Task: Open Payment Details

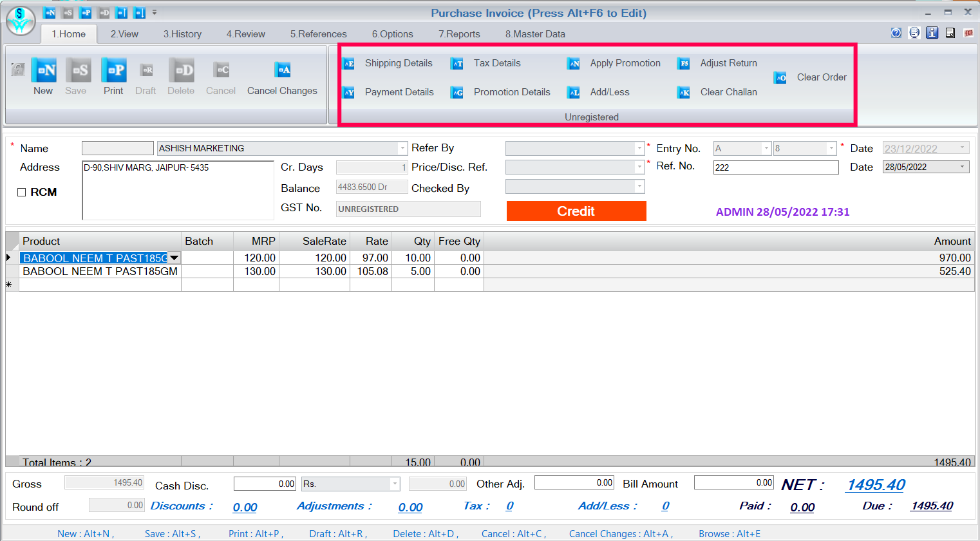Action: pos(389,92)
